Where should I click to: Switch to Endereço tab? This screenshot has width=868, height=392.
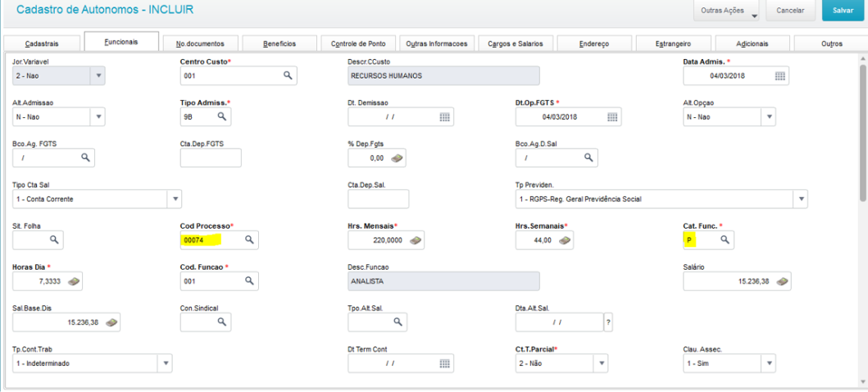tap(594, 43)
